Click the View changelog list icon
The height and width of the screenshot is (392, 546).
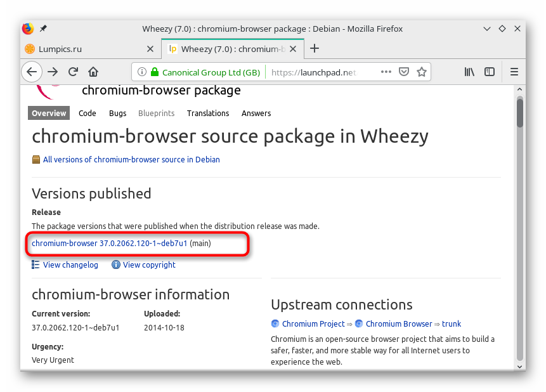click(36, 265)
